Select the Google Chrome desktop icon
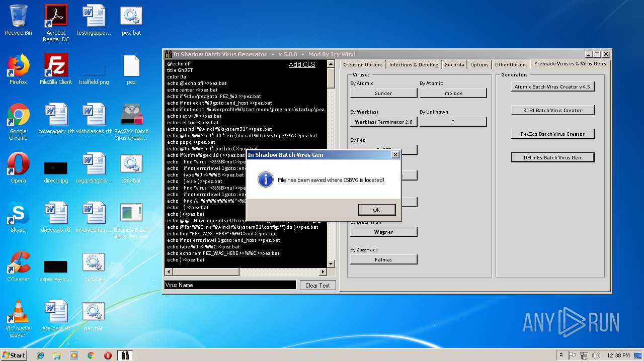The width and height of the screenshot is (644, 362). coord(18,122)
